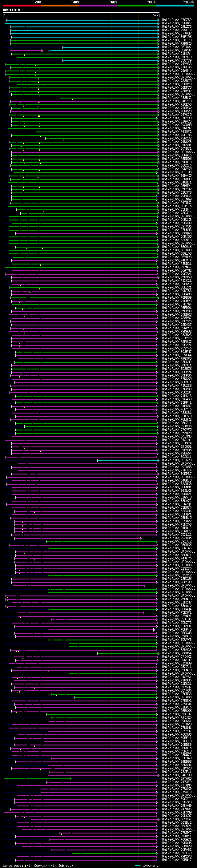Select the UniRef100_A7RFG6 label
Screen dimensions: 197x868
(x=177, y=67)
